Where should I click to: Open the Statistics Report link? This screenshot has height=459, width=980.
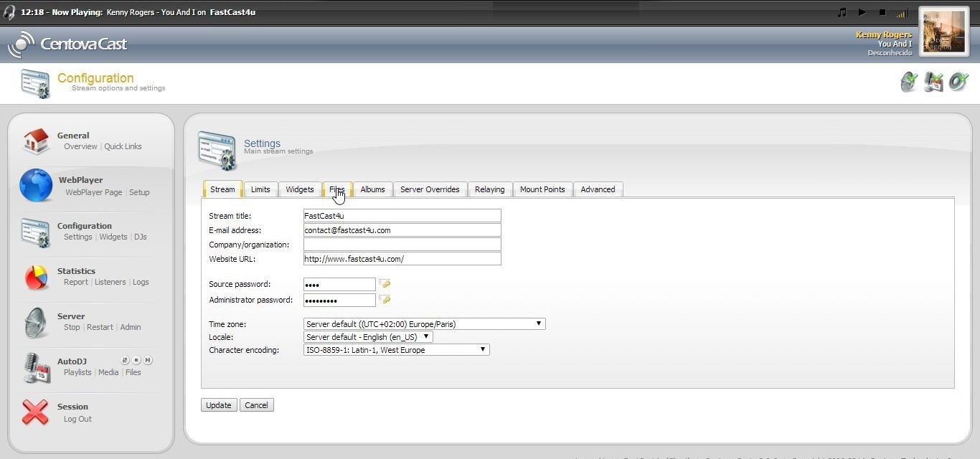point(76,282)
